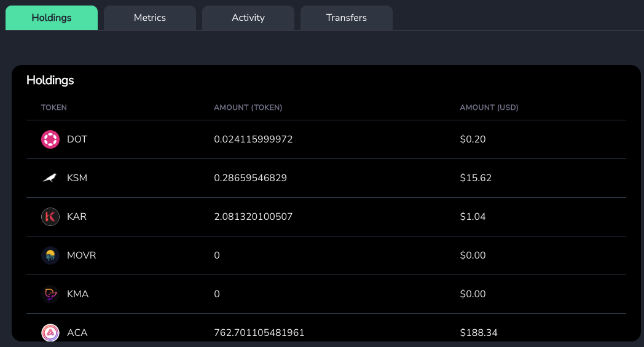
Task: Click the ACA USD value $188.34
Action: [x=479, y=333]
